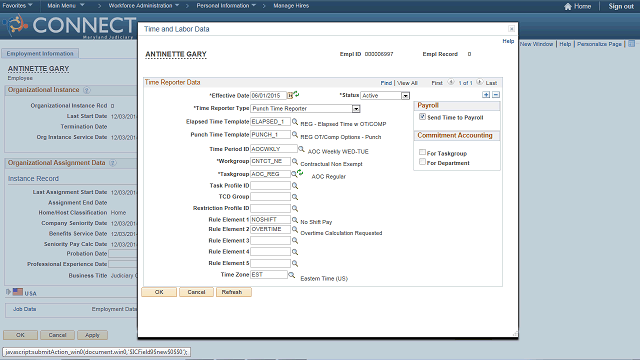Image resolution: width=640 pixels, height=360 pixels.
Task: Go to Manage Hires breadcrumb
Action: click(291, 6)
